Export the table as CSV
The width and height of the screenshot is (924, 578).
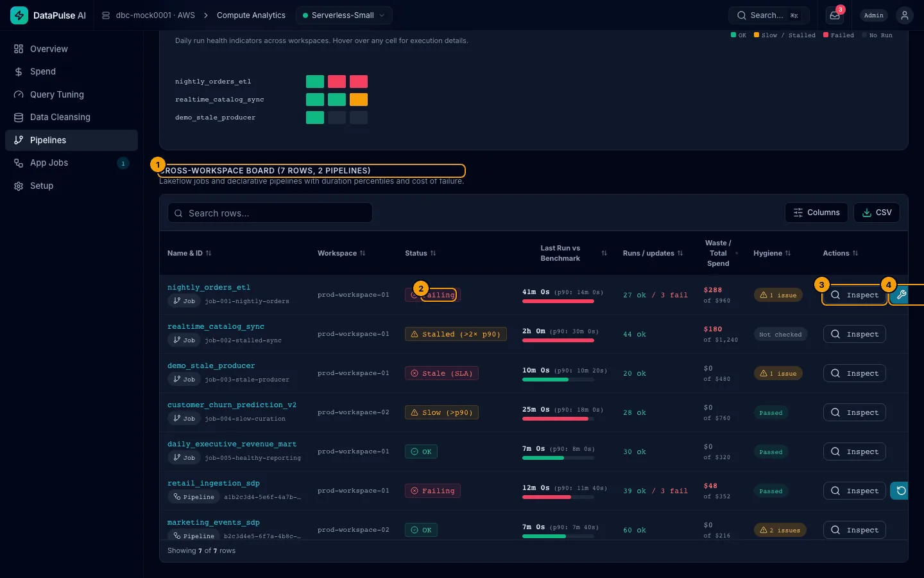click(877, 213)
